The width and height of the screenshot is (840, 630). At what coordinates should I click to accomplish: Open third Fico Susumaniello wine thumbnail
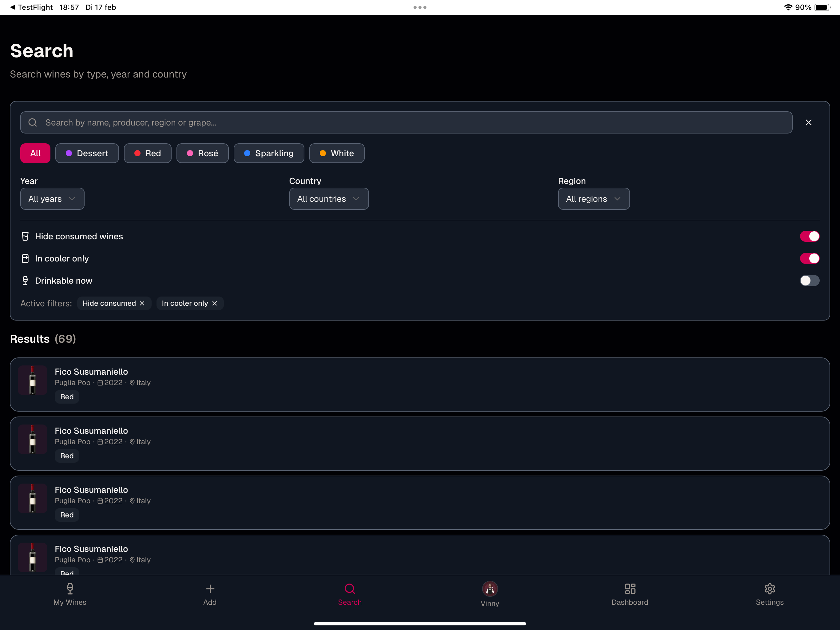pyautogui.click(x=33, y=499)
